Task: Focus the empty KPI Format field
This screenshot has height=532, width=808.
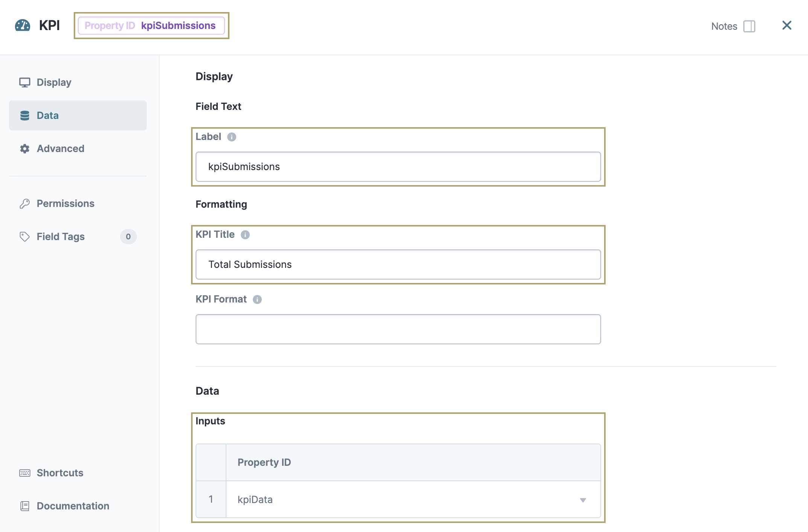Action: [398, 329]
